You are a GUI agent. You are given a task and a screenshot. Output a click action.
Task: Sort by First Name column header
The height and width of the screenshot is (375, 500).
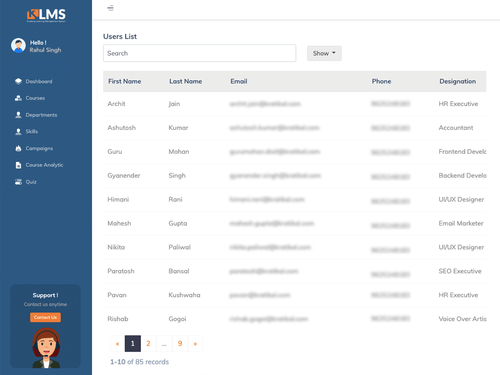tap(124, 81)
